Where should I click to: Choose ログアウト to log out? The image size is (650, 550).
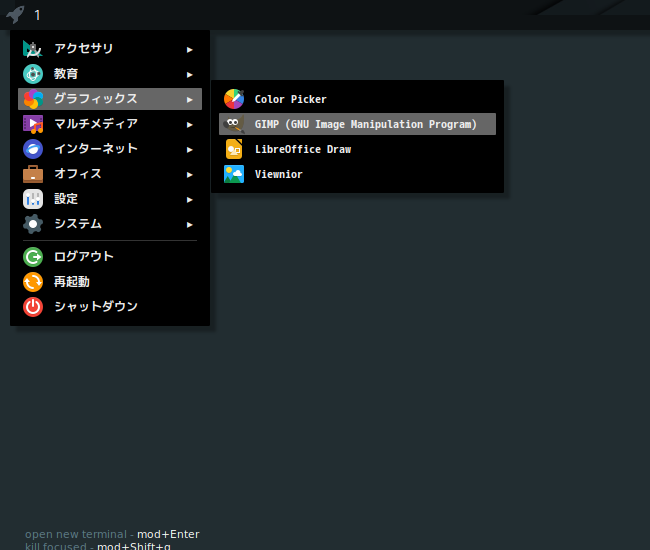coord(110,257)
